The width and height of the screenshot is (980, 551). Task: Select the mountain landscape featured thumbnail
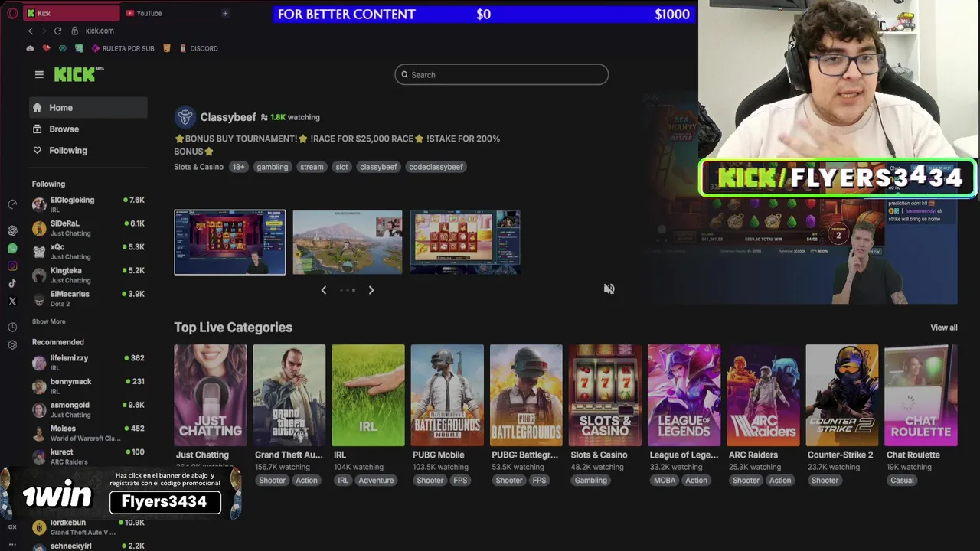(348, 242)
